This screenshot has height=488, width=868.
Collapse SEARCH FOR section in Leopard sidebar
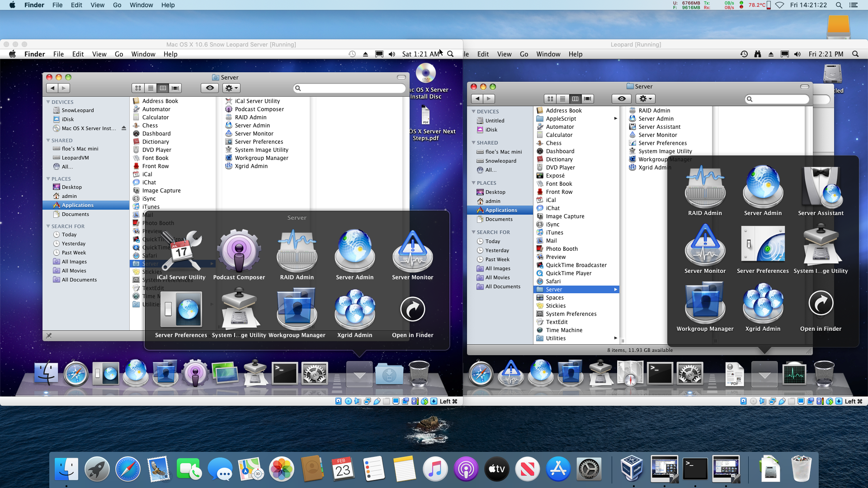[474, 232]
